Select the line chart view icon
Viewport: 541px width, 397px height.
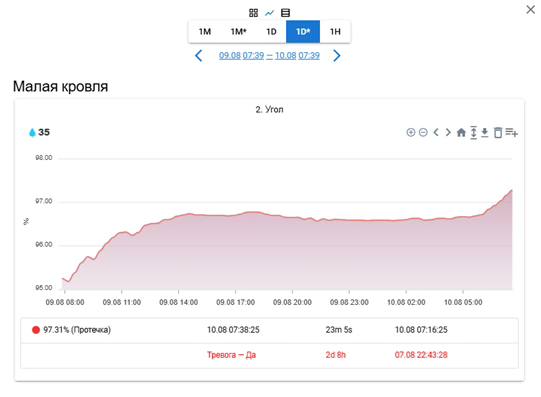[x=269, y=13]
